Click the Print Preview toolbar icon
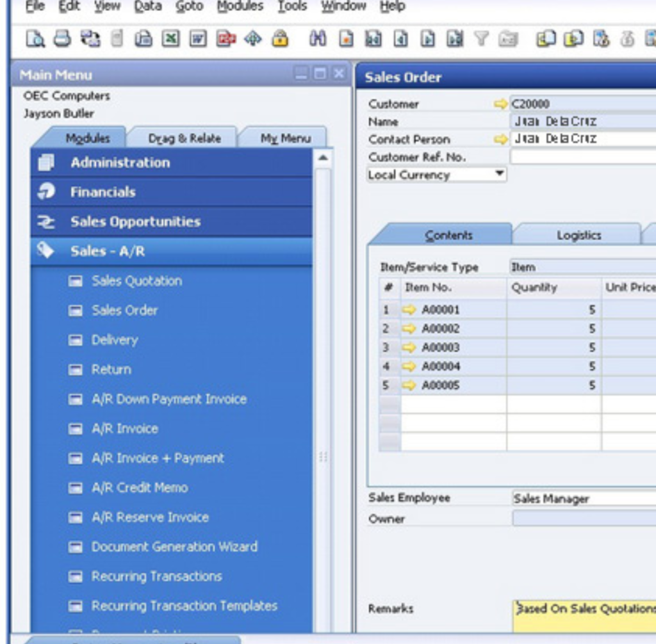 [35, 39]
